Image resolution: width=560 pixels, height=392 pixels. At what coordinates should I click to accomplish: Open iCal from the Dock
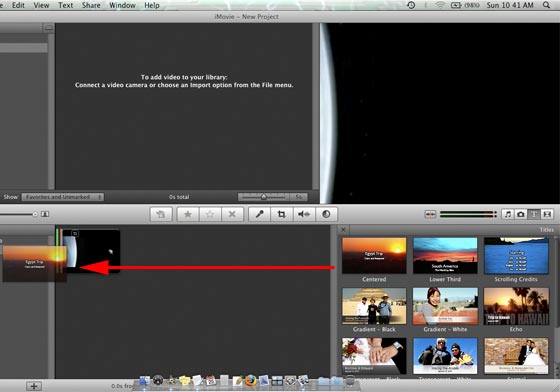click(x=211, y=381)
